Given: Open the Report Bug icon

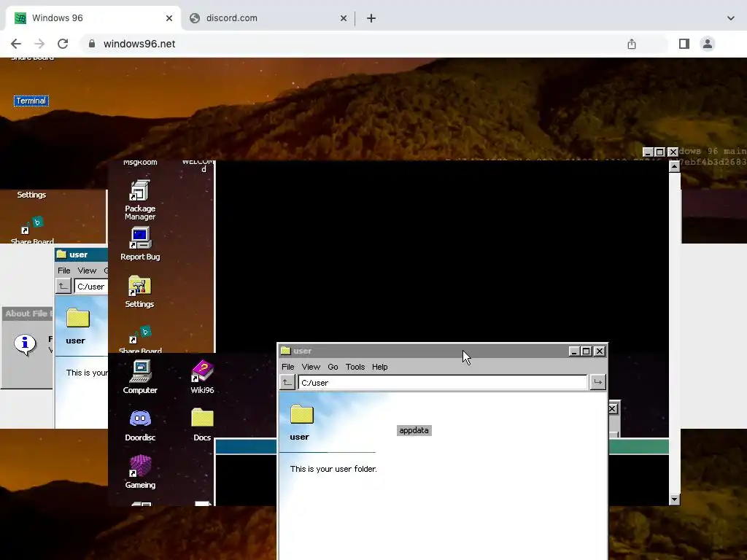Looking at the screenshot, I should (139, 244).
